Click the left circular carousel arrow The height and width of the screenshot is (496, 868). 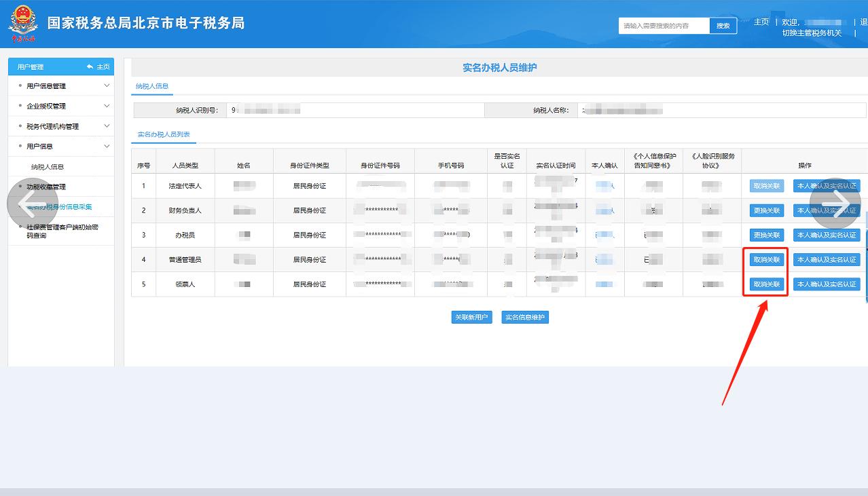[32, 203]
